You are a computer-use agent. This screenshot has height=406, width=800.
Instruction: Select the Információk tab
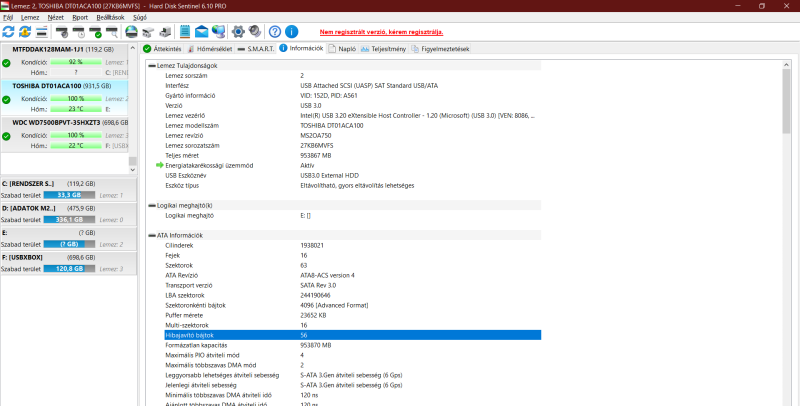[301, 48]
